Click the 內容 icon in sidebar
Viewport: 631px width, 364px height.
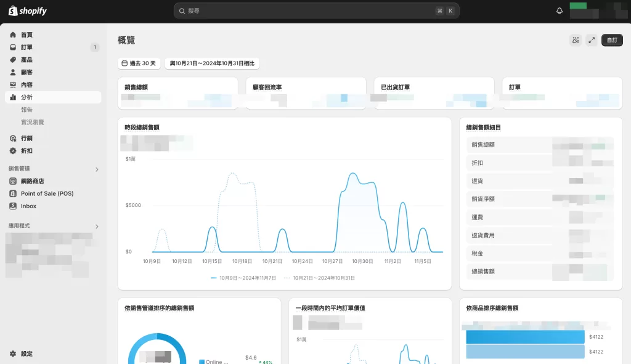click(13, 84)
